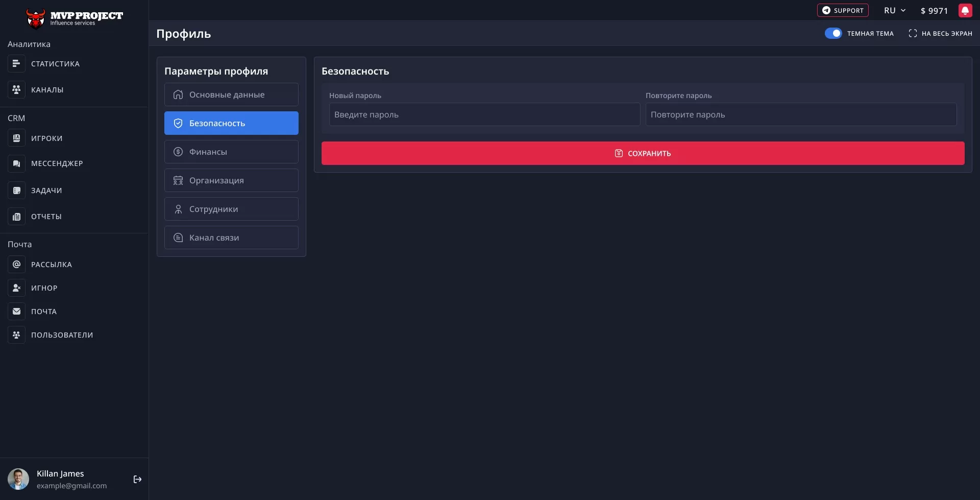Screen dimensions: 980x500
Task: Click the logout icon next to Killan James
Action: (137, 479)
